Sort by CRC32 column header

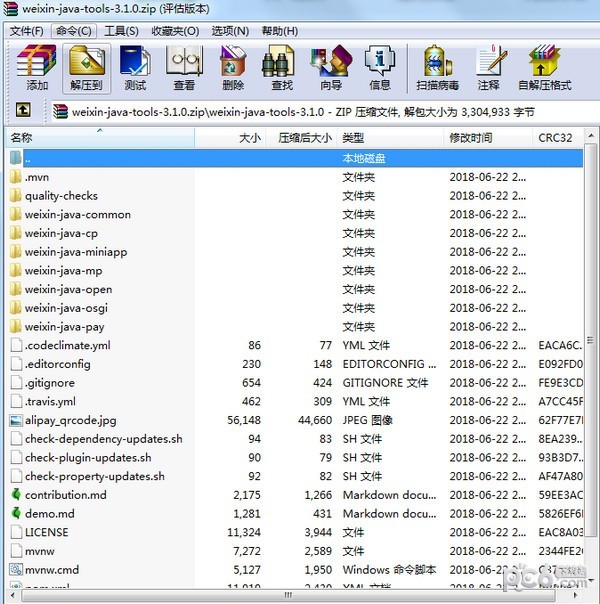(x=558, y=138)
